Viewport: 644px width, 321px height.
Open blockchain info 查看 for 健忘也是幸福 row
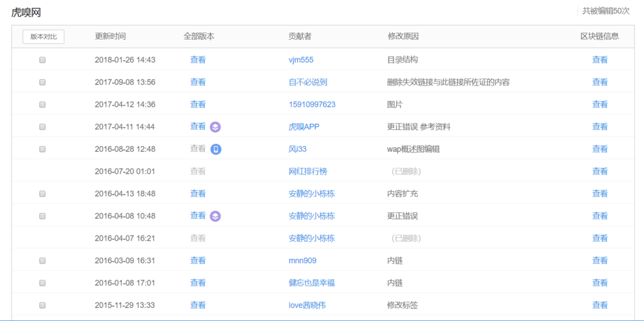click(600, 283)
